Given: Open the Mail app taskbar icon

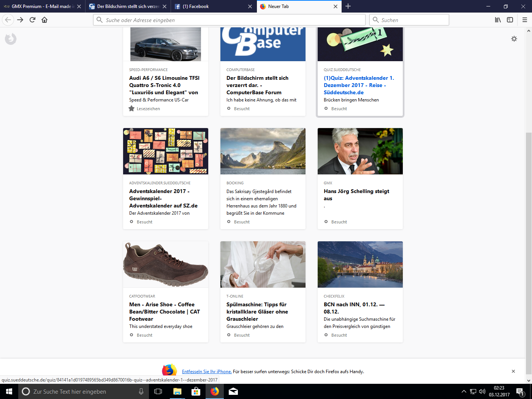Looking at the screenshot, I should pos(233,391).
